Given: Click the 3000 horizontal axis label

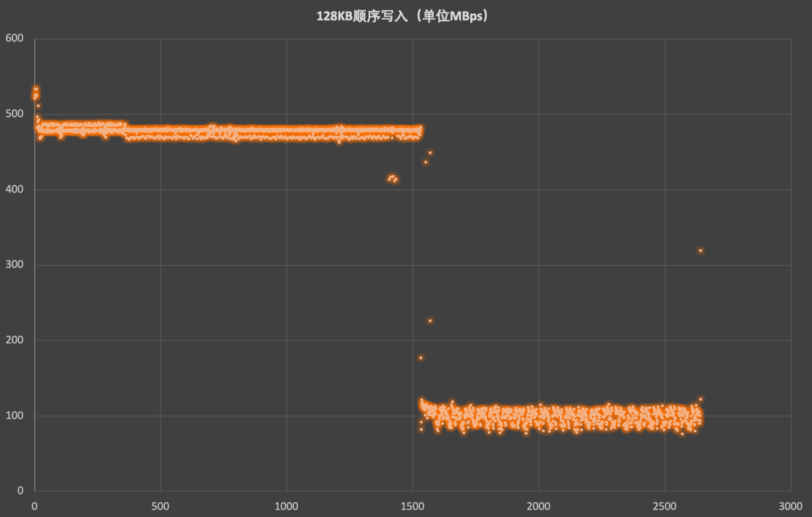Looking at the screenshot, I should [791, 506].
